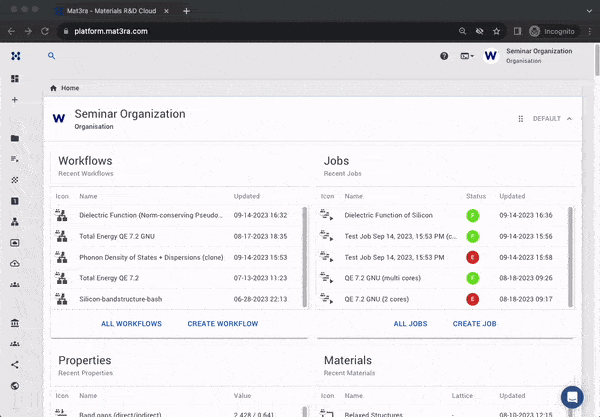Click the magnifier search icon in the app header

coord(51,56)
